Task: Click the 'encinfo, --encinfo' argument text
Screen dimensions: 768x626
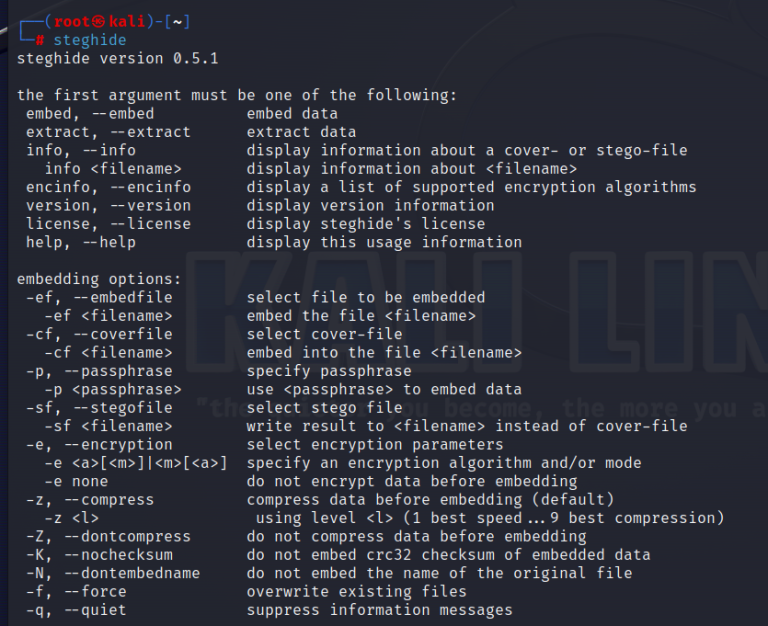Action: pyautogui.click(x=108, y=187)
